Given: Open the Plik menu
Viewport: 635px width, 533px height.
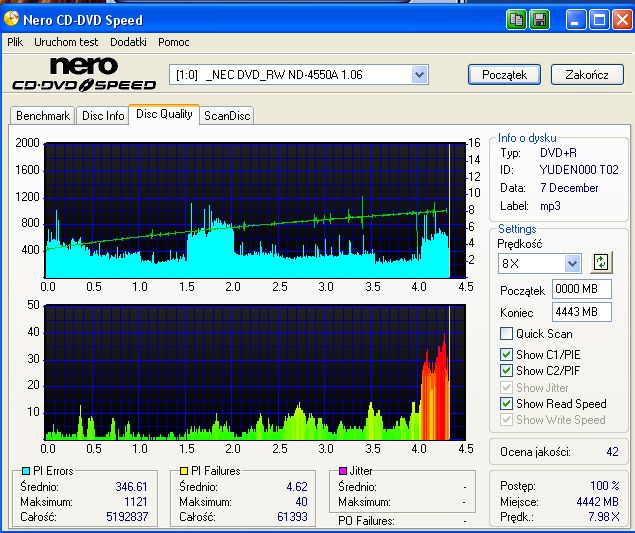Looking at the screenshot, I should coord(15,42).
